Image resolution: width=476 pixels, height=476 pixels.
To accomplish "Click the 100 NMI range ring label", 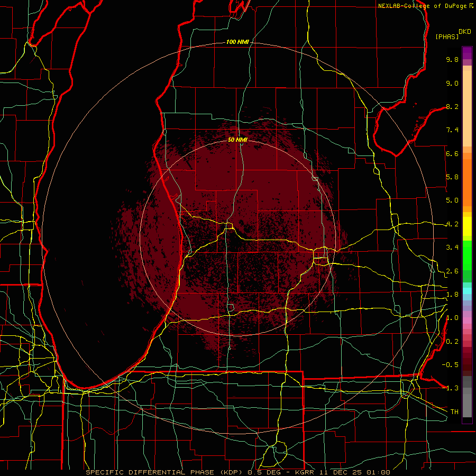I will tap(237, 42).
